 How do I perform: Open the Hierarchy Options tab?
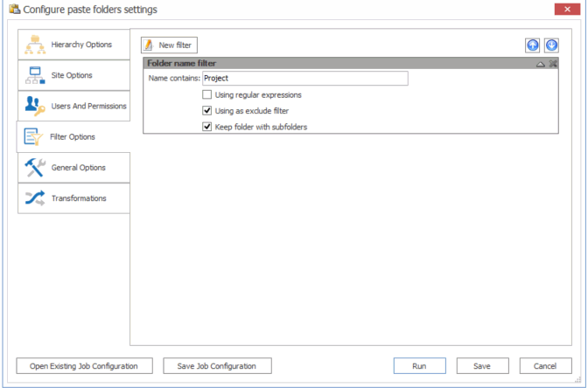click(73, 45)
